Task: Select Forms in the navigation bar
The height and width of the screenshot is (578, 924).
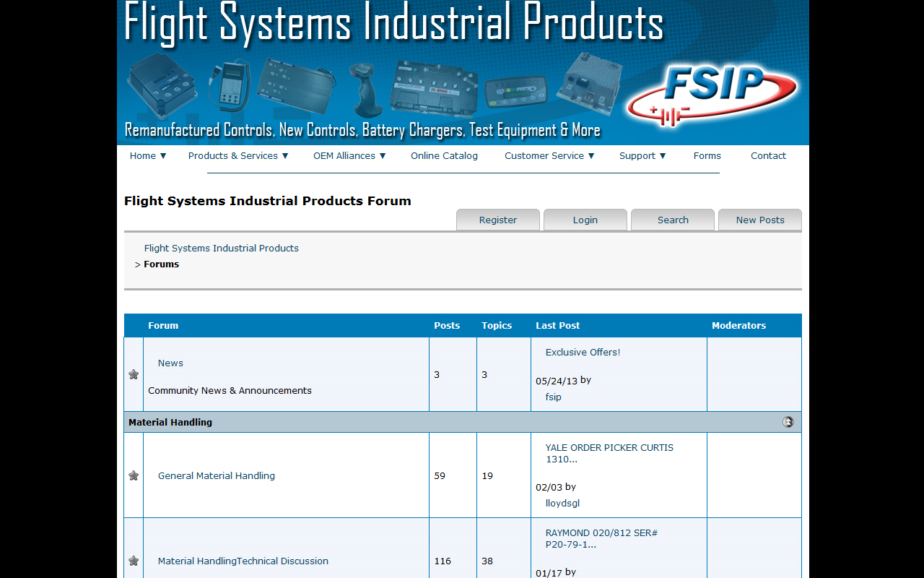Action: pyautogui.click(x=707, y=155)
